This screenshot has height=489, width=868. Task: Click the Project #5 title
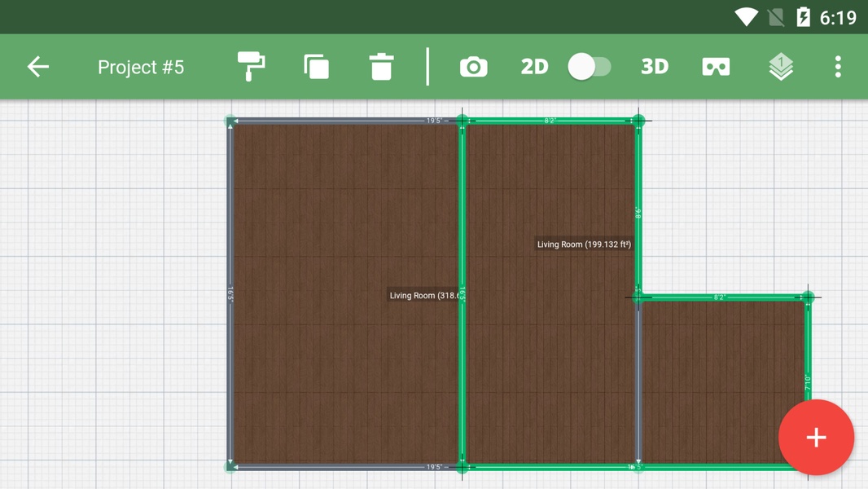141,67
